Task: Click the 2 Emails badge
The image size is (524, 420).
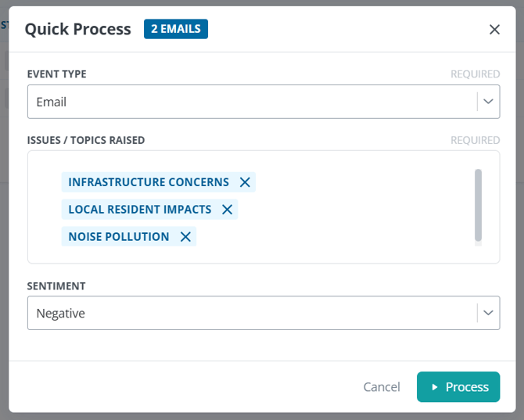Action: [x=176, y=29]
